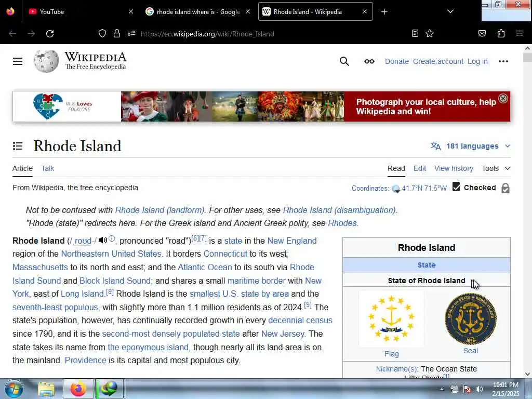The width and height of the screenshot is (532, 399).
Task: Open the appearance glasses icon
Action: pos(369,61)
